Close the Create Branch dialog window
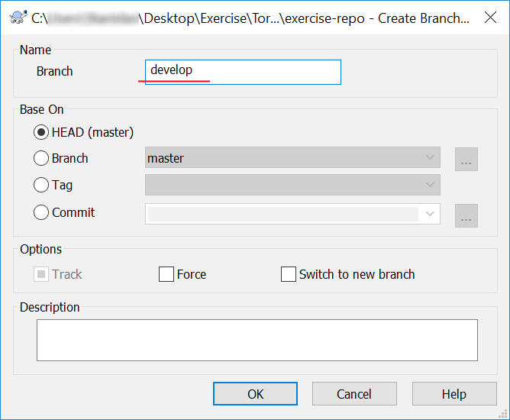 coord(489,18)
